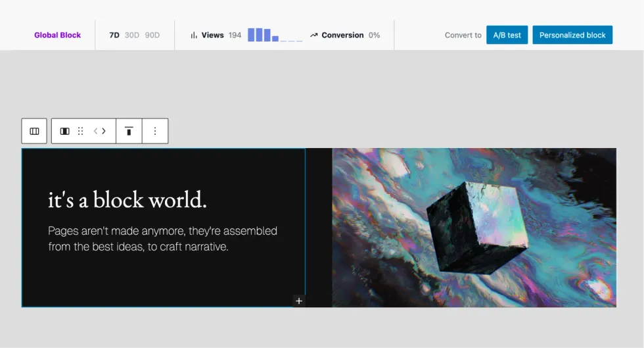
Task: Switch analytics range to 7D
Action: click(x=114, y=36)
